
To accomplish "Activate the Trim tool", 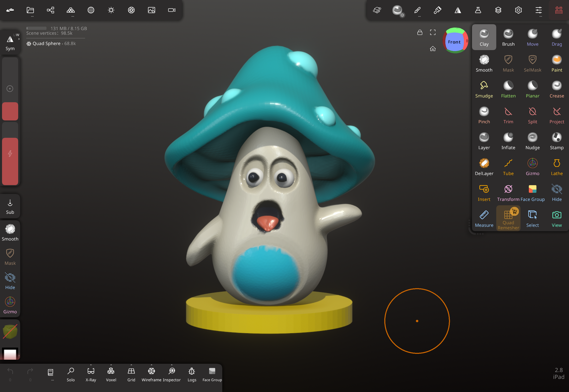I will pyautogui.click(x=508, y=115).
